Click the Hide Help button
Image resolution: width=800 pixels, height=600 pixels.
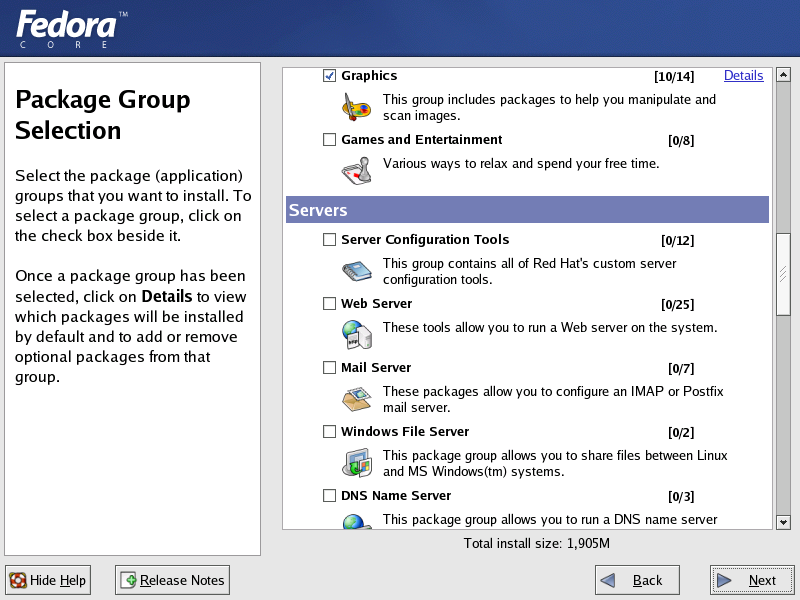click(x=48, y=580)
